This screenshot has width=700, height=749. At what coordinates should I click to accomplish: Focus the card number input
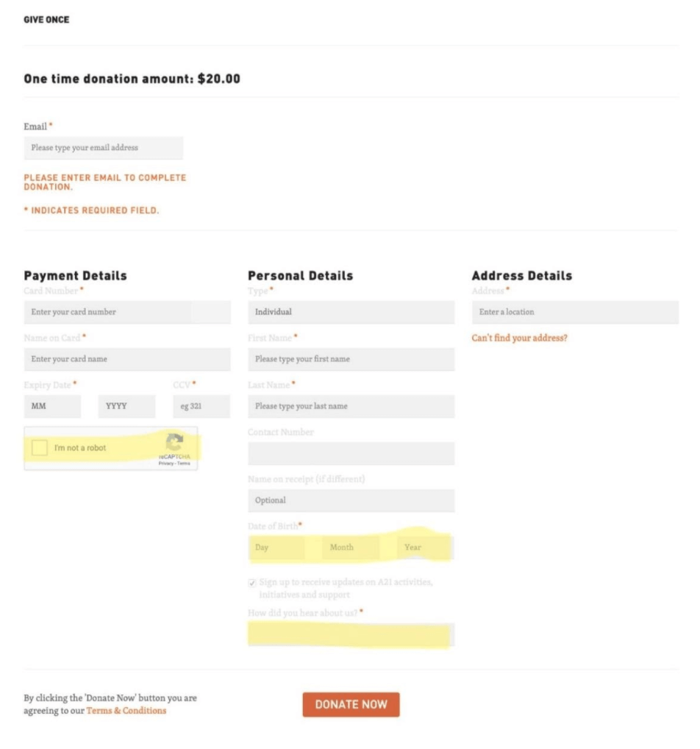coord(126,312)
